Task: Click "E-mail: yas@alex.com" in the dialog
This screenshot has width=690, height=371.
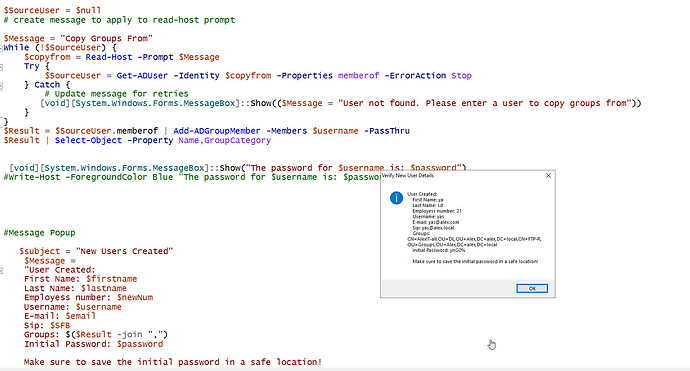Action: point(436,222)
